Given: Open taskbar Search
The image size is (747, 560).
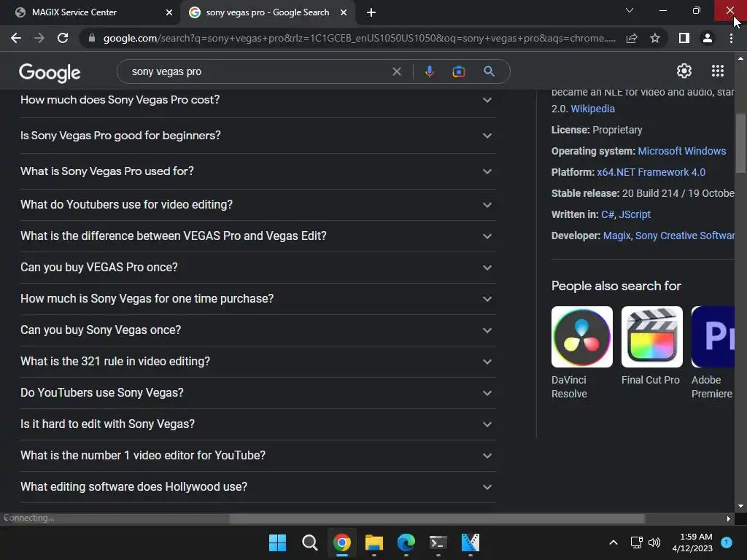Looking at the screenshot, I should 309,542.
